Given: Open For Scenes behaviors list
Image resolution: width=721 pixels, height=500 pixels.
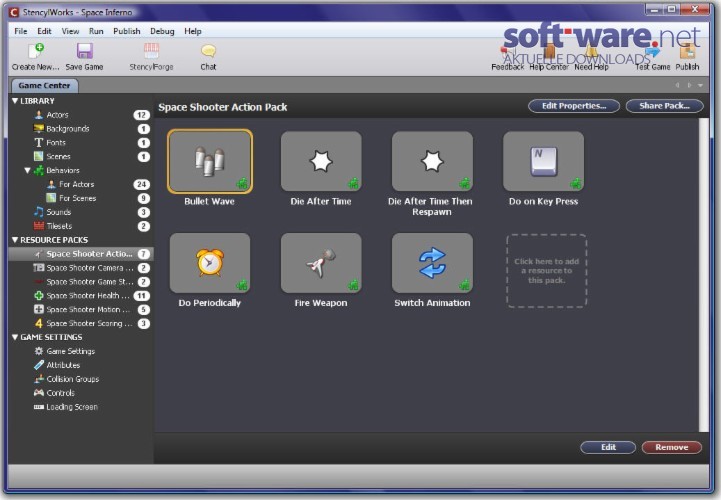Looking at the screenshot, I should pos(81,198).
